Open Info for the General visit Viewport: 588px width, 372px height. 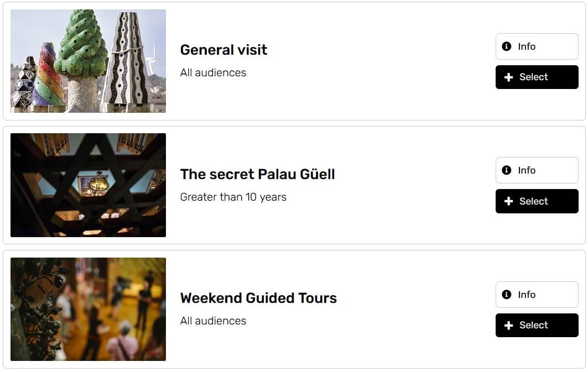(x=537, y=46)
